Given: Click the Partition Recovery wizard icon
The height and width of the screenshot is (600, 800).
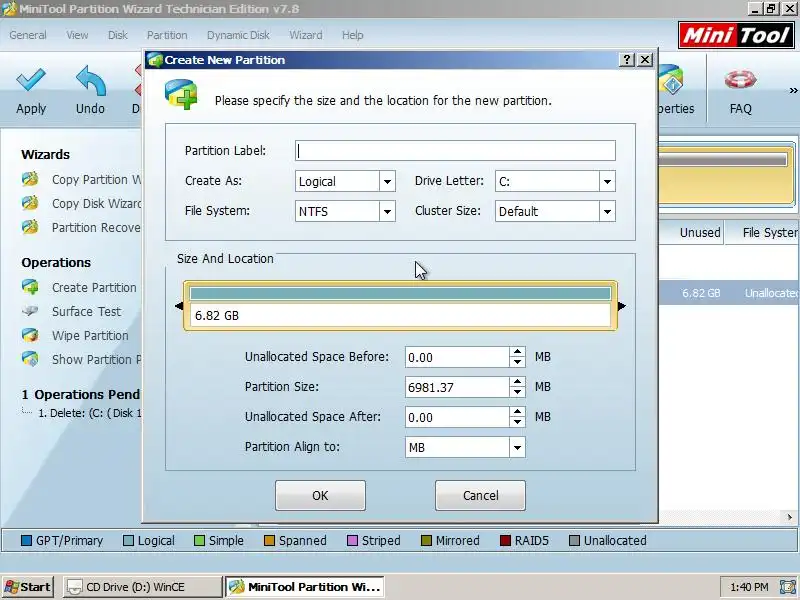Looking at the screenshot, I should point(30,227).
